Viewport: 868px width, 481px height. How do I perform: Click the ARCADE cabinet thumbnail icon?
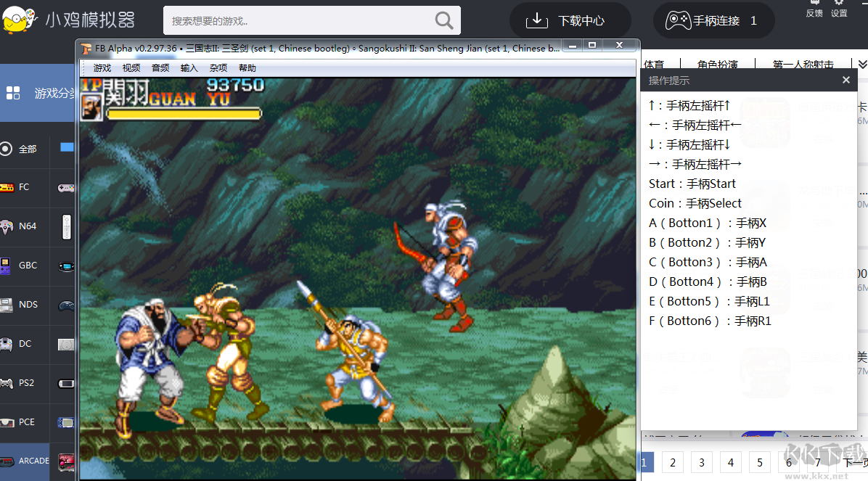67,461
